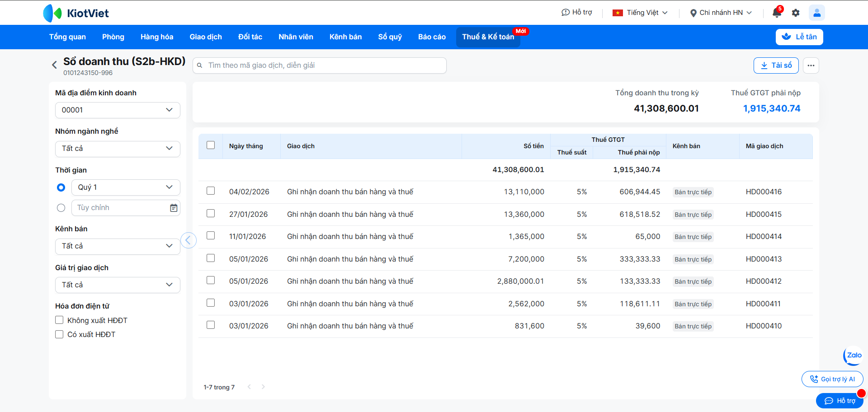Expand the Chi nhánh HN branch selector
Viewport: 868px width, 412px height.
point(721,13)
